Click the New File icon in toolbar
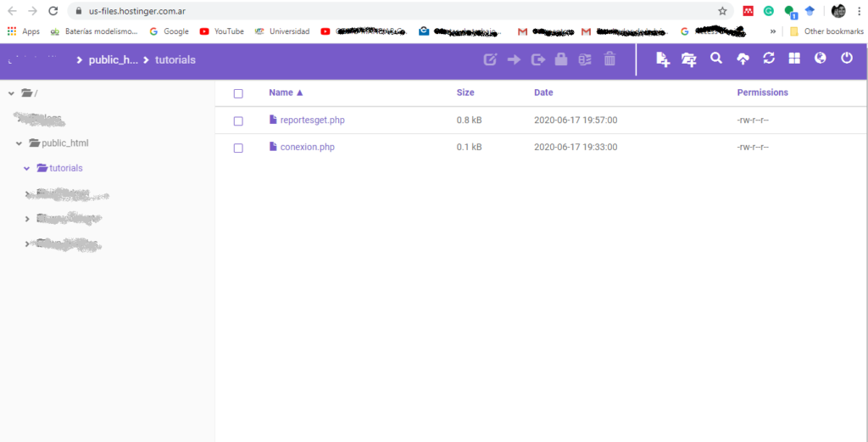This screenshot has width=868, height=442. pyautogui.click(x=664, y=59)
